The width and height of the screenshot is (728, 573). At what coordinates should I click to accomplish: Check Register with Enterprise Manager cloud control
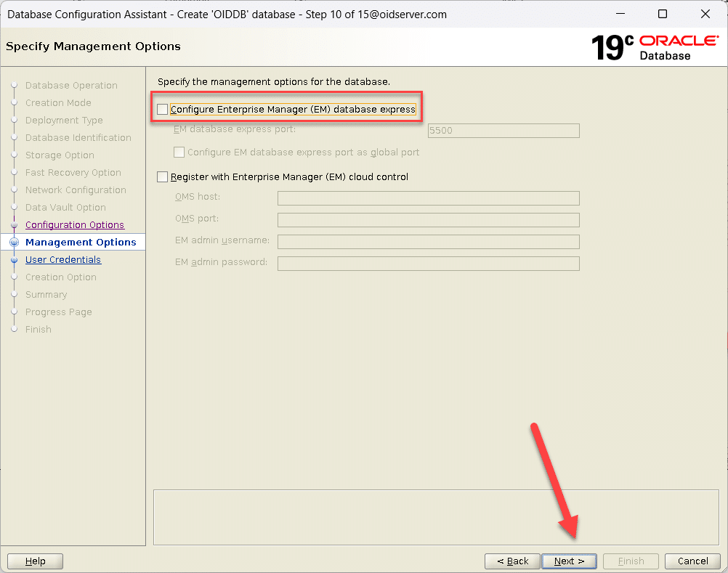pyautogui.click(x=163, y=176)
